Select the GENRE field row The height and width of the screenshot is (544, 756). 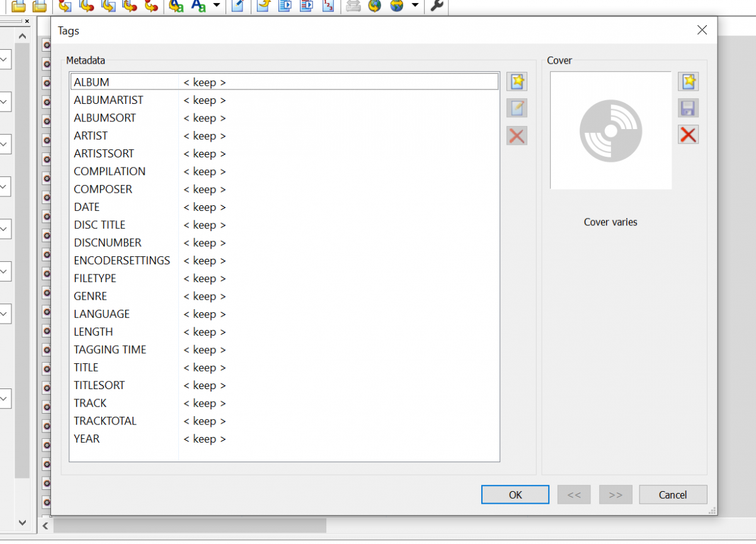pos(284,296)
